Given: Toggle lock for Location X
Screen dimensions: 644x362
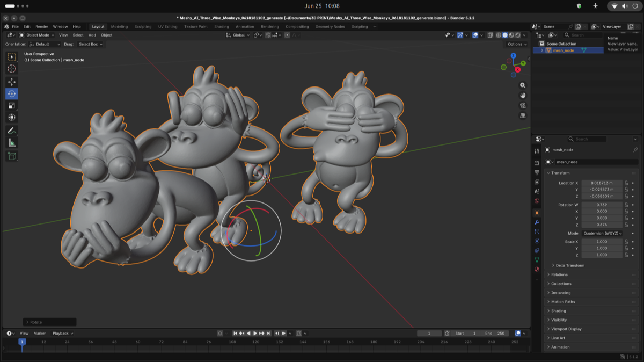Looking at the screenshot, I should tap(626, 183).
